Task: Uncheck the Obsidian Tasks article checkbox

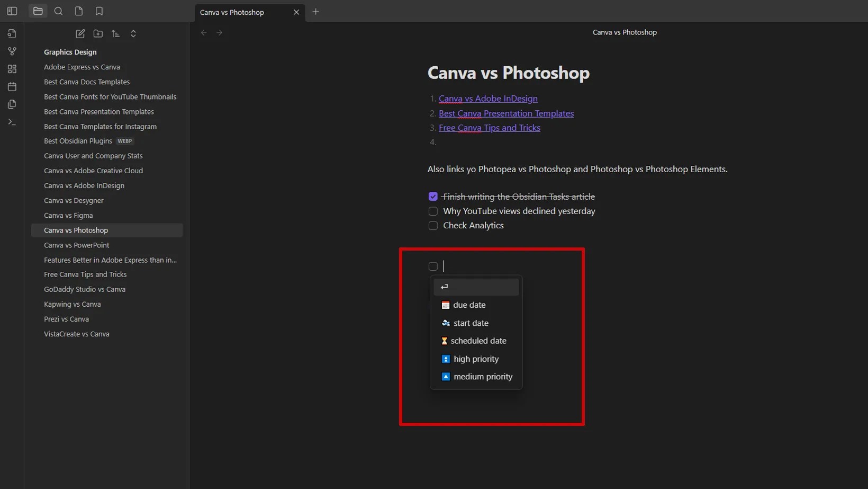Action: (433, 197)
